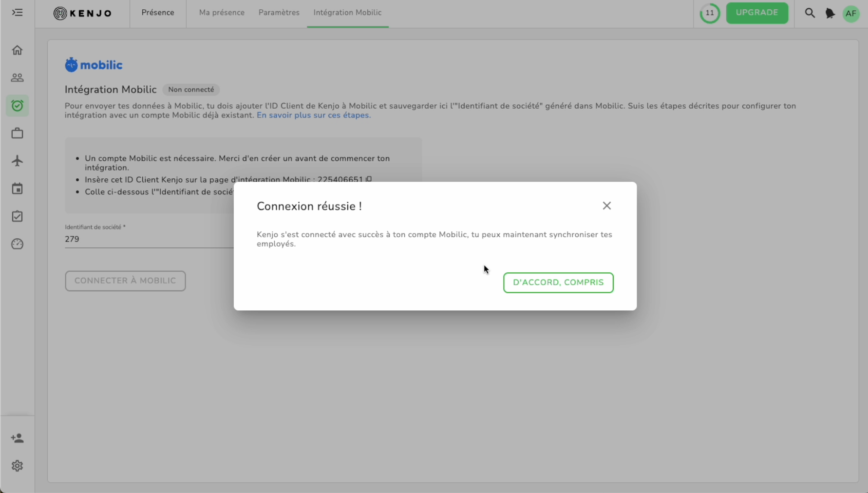Select the Intégration Mobilic tab
The image size is (868, 493).
[x=347, y=13]
